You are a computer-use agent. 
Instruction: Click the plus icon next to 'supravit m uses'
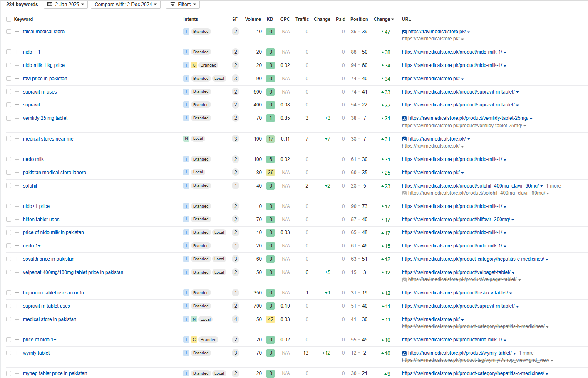click(17, 92)
